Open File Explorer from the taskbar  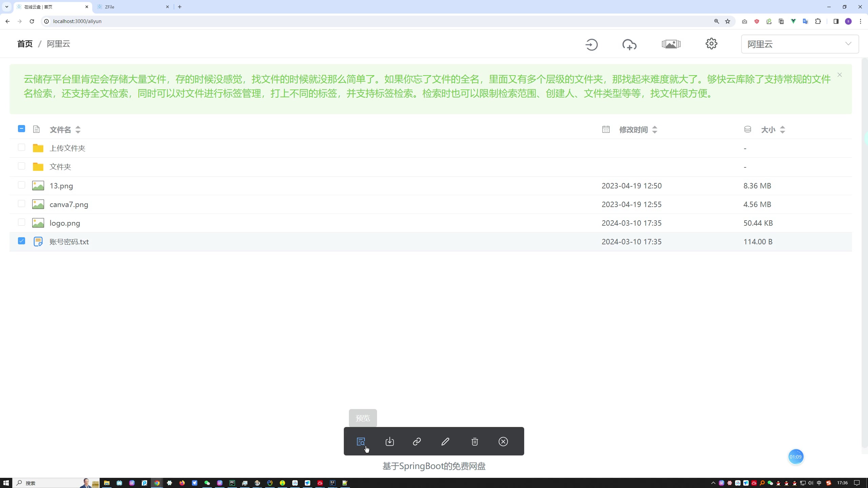pos(107,483)
